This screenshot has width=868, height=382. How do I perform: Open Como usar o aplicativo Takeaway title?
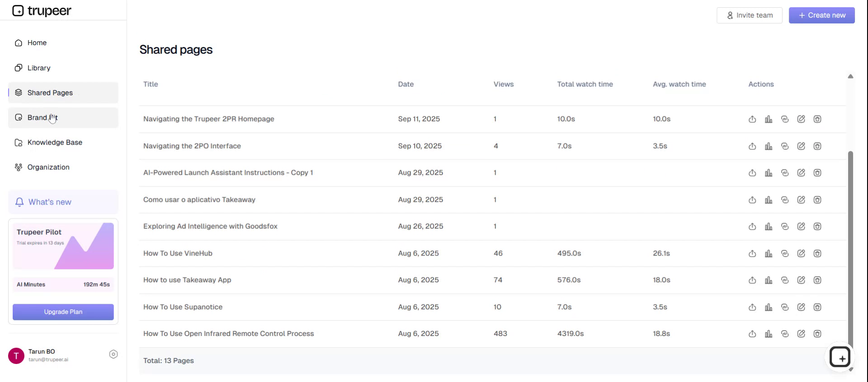pos(199,200)
